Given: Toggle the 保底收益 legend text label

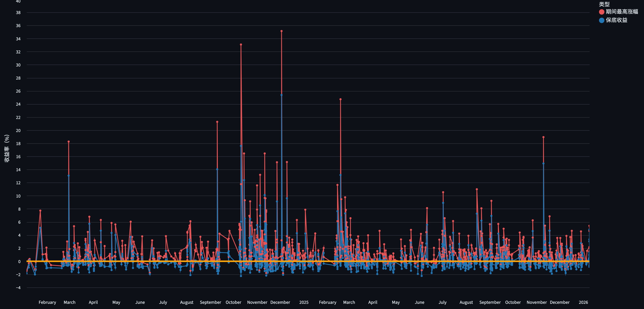Looking at the screenshot, I should coord(617,20).
